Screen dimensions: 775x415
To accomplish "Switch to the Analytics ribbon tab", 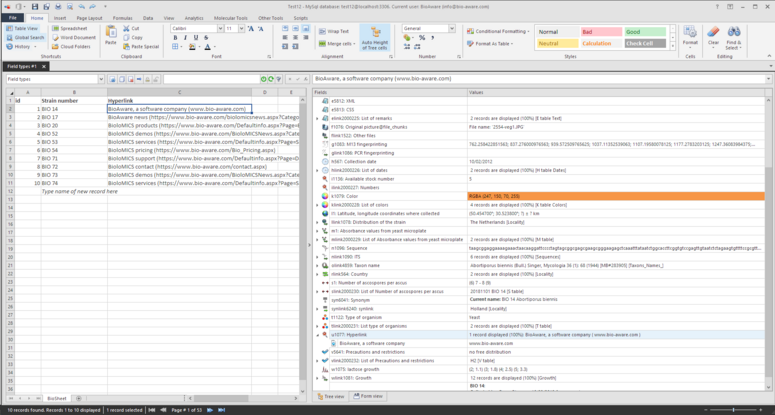I will (x=194, y=18).
